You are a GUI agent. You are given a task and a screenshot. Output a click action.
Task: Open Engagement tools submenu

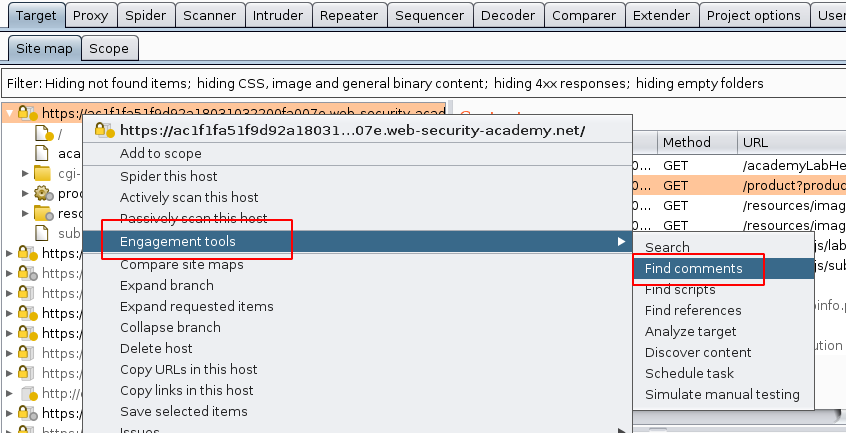coord(178,242)
